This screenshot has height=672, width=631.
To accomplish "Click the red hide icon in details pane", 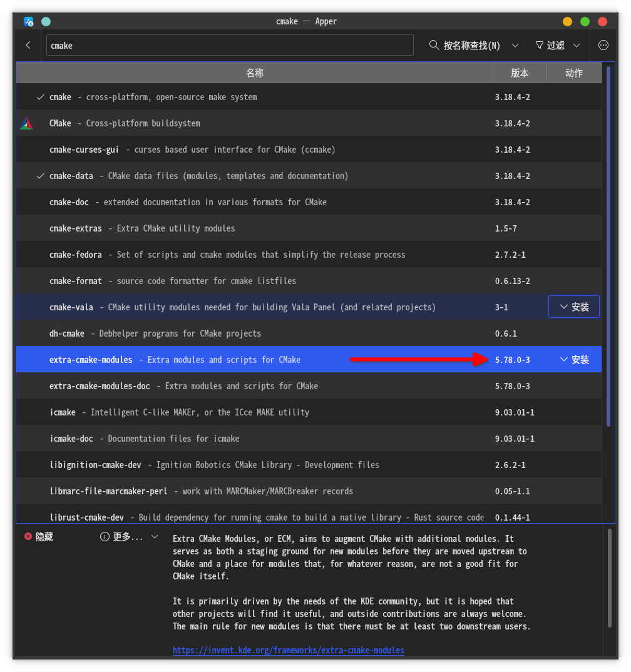I will 28,537.
